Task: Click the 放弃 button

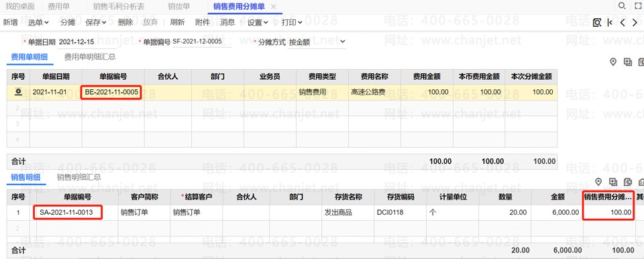Action: [150, 23]
